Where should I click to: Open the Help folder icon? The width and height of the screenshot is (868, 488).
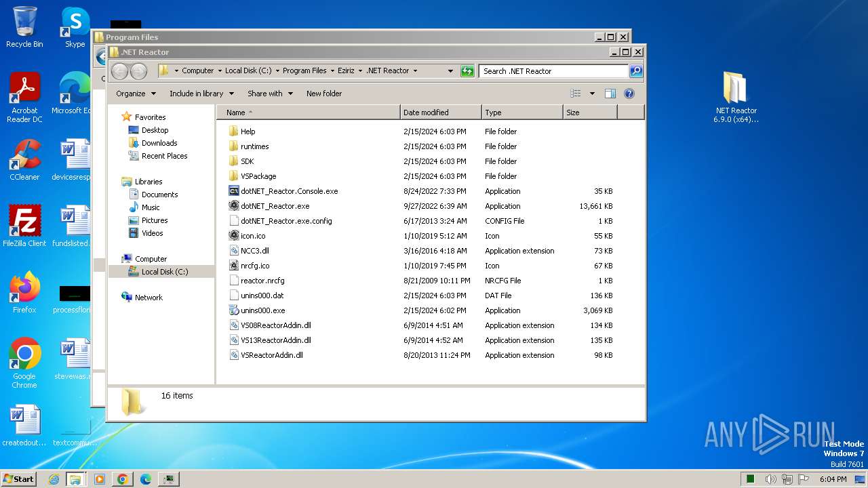pos(233,131)
